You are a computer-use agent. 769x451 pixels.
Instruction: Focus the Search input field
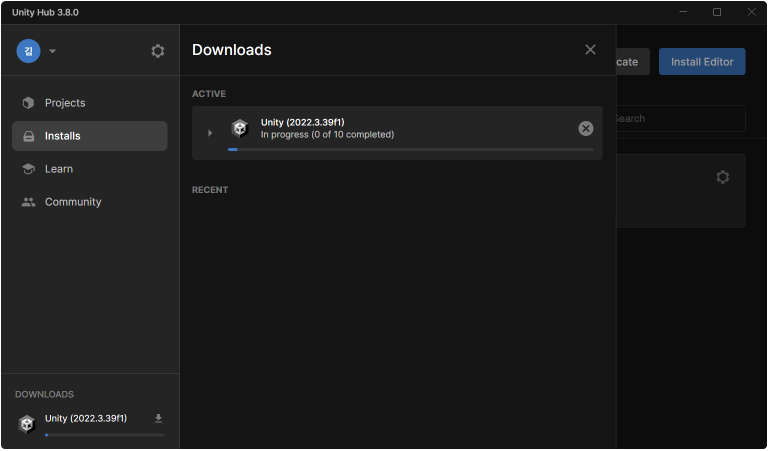tap(678, 119)
